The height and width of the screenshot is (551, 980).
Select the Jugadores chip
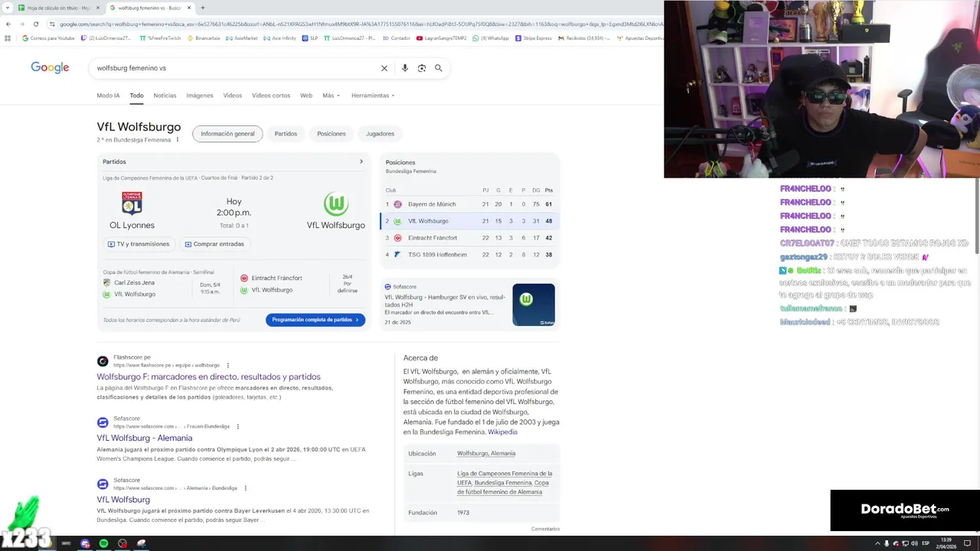[x=380, y=134]
